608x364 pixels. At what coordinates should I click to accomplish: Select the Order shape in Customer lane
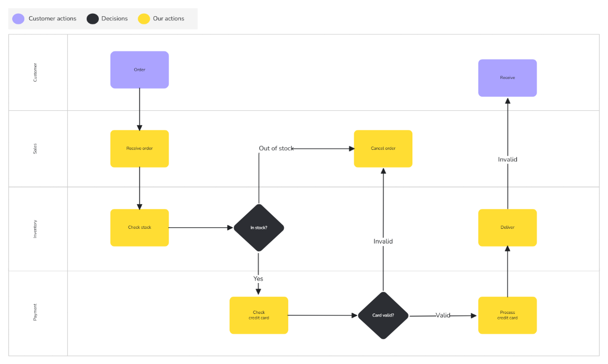139,69
